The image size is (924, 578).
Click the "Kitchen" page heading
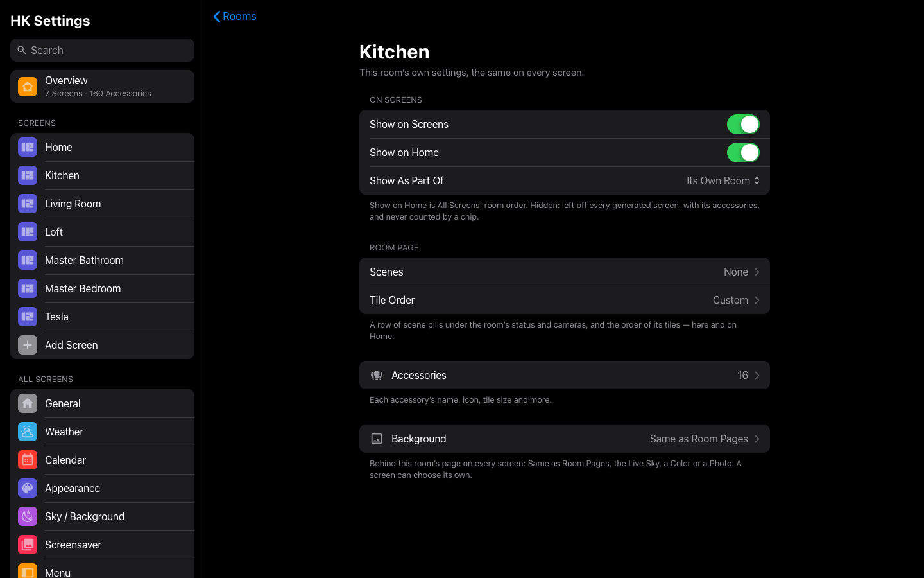(395, 51)
